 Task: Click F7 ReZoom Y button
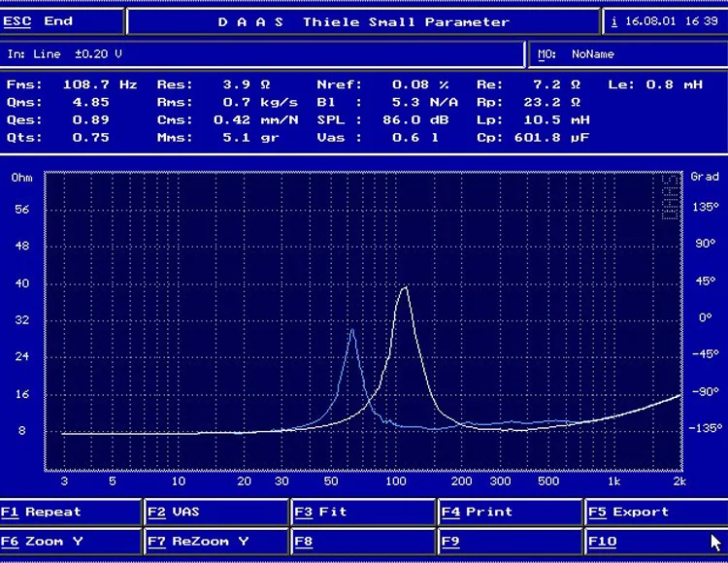(x=216, y=542)
